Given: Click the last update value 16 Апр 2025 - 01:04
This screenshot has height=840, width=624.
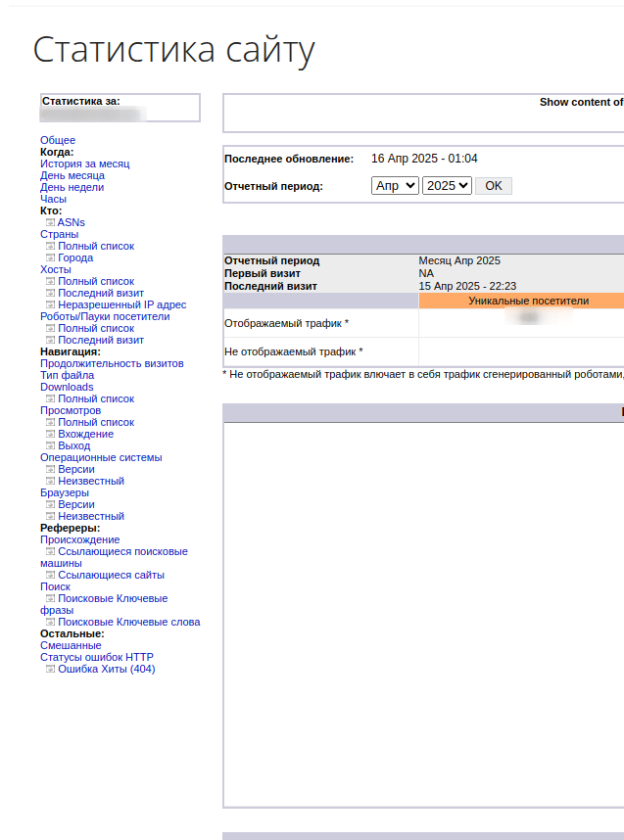Looking at the screenshot, I should [424, 159].
